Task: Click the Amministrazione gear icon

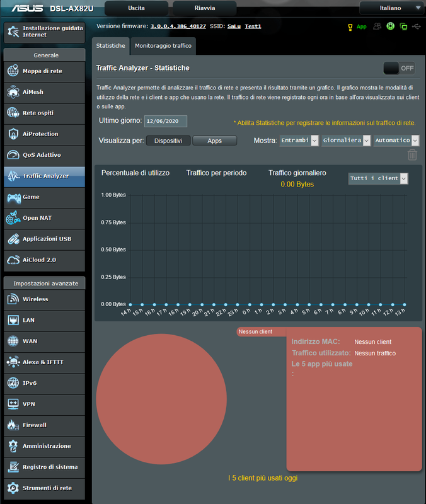Action: click(x=13, y=446)
